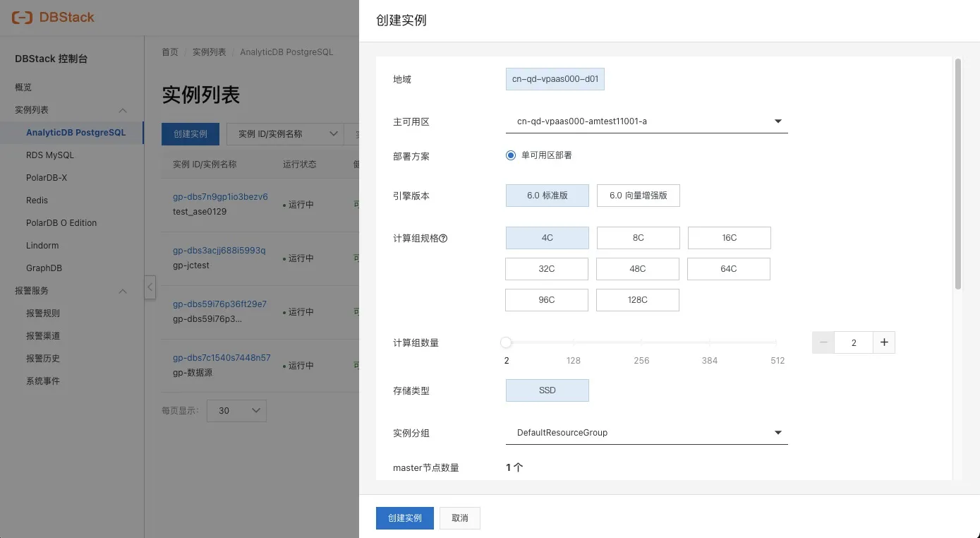Open PolarDB-X in the sidebar
Viewport: 980px width, 538px height.
pyautogui.click(x=47, y=178)
